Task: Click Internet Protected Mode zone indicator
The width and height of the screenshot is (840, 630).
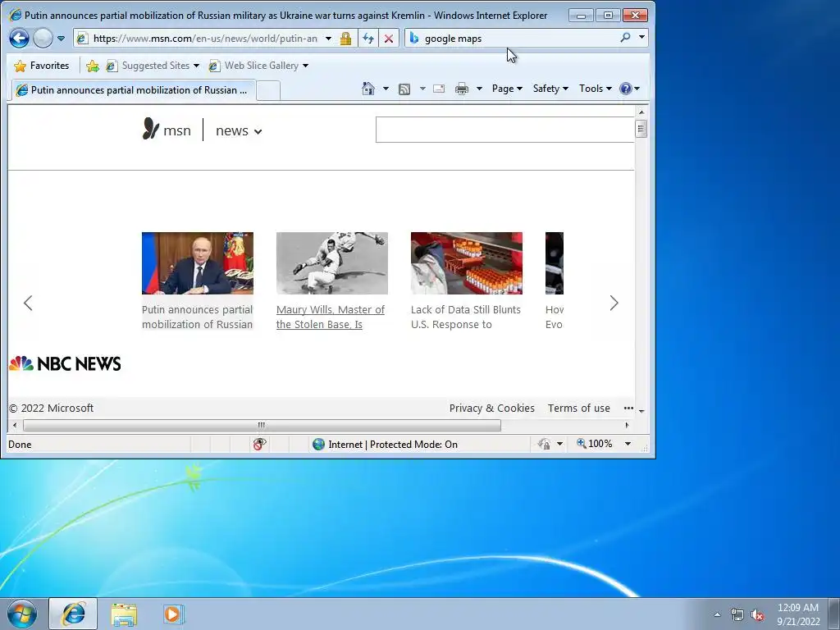Action: pos(386,444)
